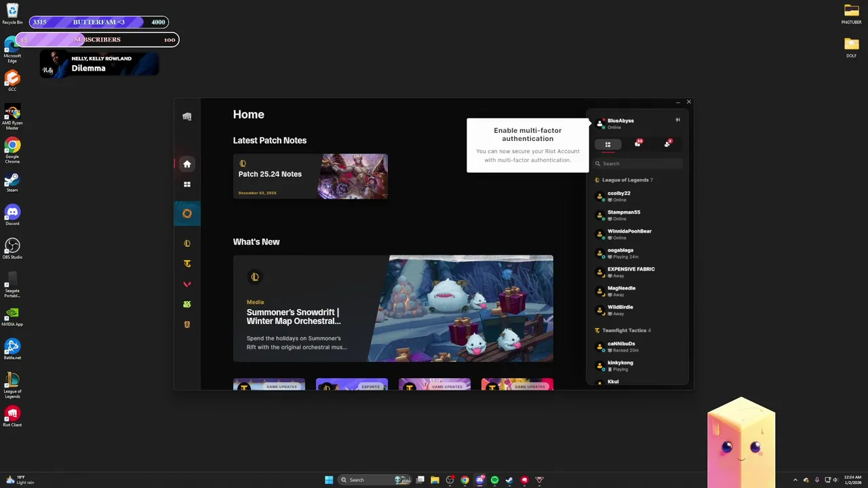
Task: Collapse the social panel with arrow icon
Action: coord(677,120)
